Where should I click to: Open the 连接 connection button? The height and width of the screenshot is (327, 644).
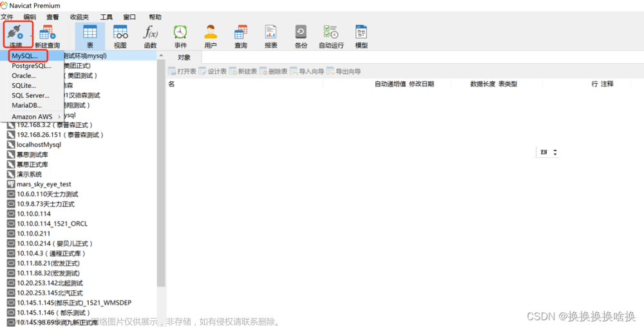click(x=16, y=35)
